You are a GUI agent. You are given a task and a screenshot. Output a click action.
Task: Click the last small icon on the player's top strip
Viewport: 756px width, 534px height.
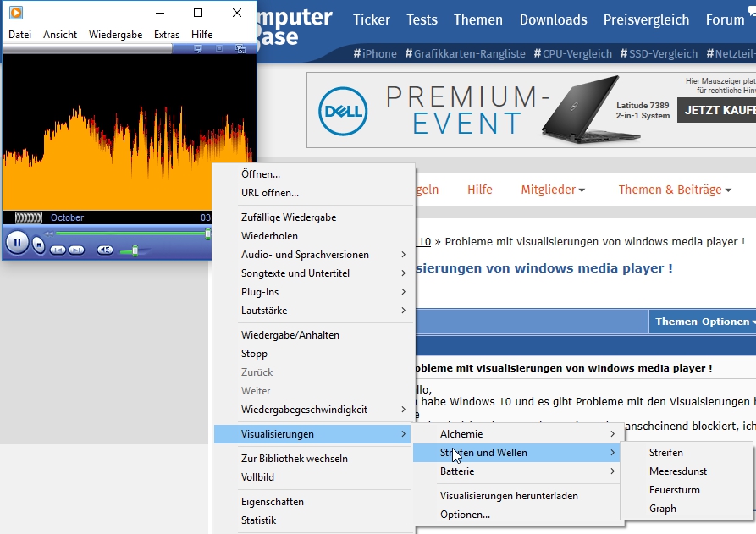coord(240,49)
